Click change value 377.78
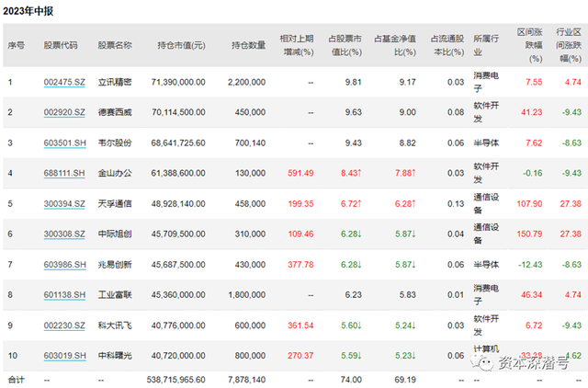The image size is (588, 388). [x=300, y=265]
